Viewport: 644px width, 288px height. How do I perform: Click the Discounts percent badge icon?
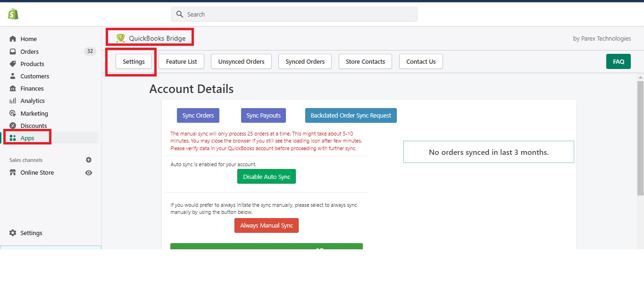tap(13, 126)
